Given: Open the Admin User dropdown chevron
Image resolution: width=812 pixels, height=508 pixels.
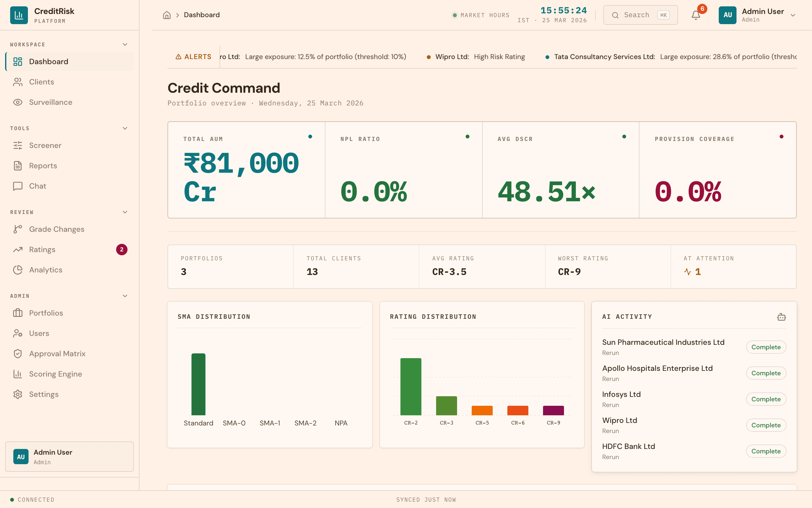Looking at the screenshot, I should (x=793, y=15).
